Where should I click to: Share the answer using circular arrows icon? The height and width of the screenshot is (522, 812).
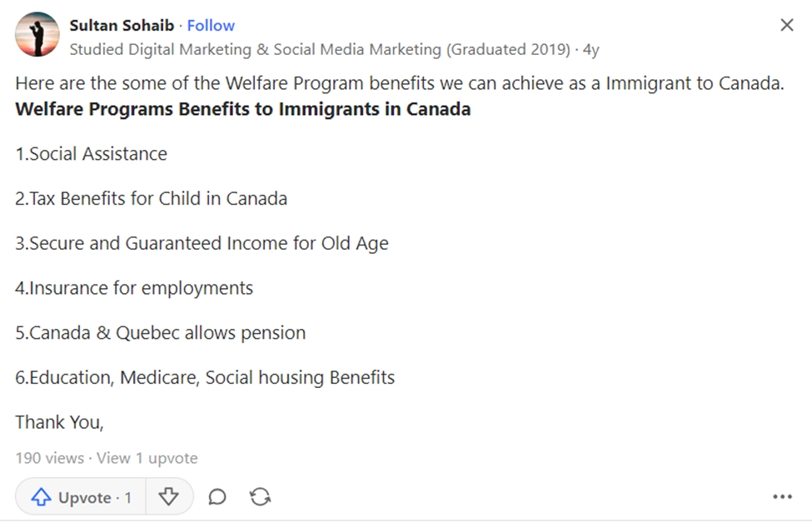coord(260,497)
